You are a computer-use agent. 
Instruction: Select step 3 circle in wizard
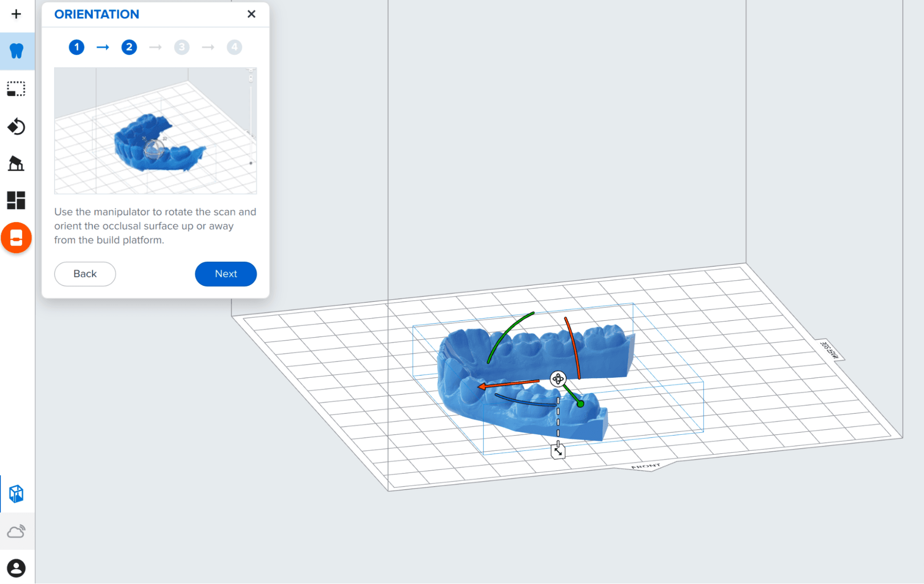pyautogui.click(x=182, y=47)
